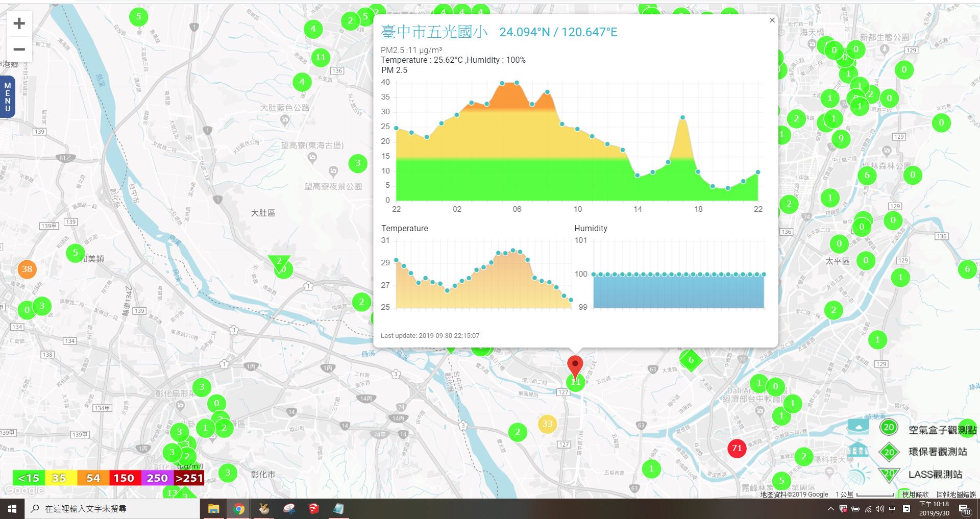Click the Humidity chart heading
This screenshot has width=980, height=519.
[591, 228]
